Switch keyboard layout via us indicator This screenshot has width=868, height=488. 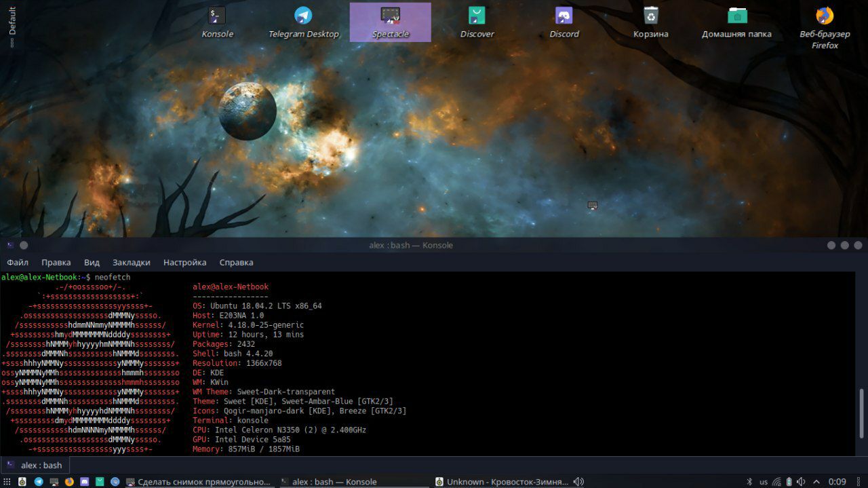pos(764,483)
